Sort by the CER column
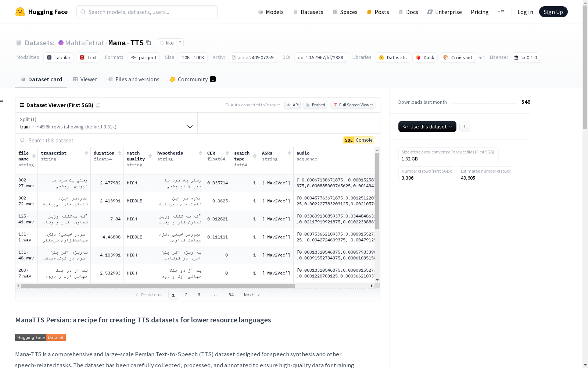 point(227,153)
